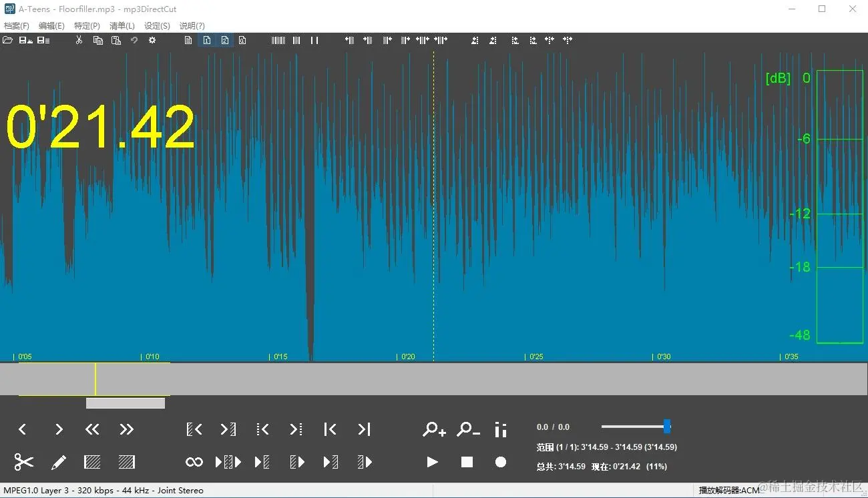The width and height of the screenshot is (868, 498).
Task: Click hatched-bracket left arrow selection start button
Action: (194, 429)
